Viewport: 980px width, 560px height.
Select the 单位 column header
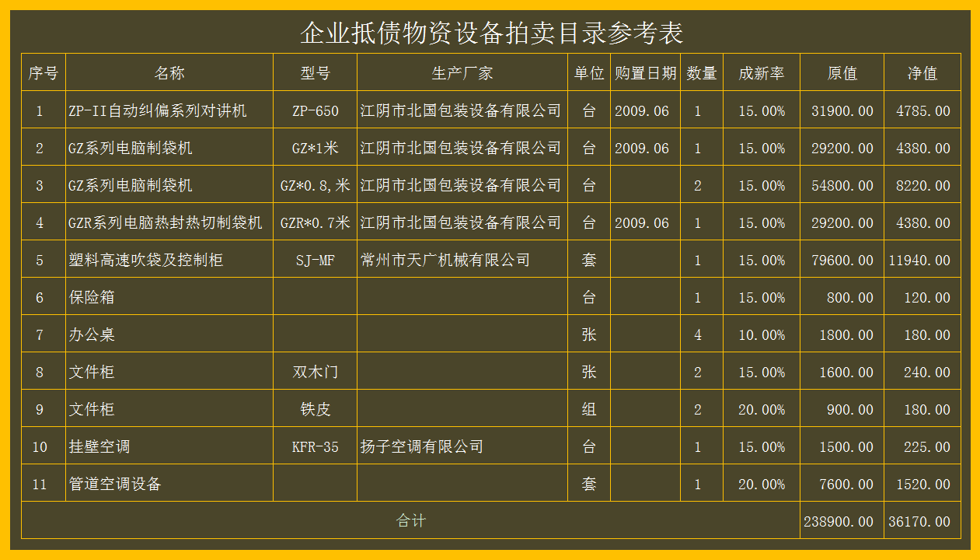tap(589, 73)
